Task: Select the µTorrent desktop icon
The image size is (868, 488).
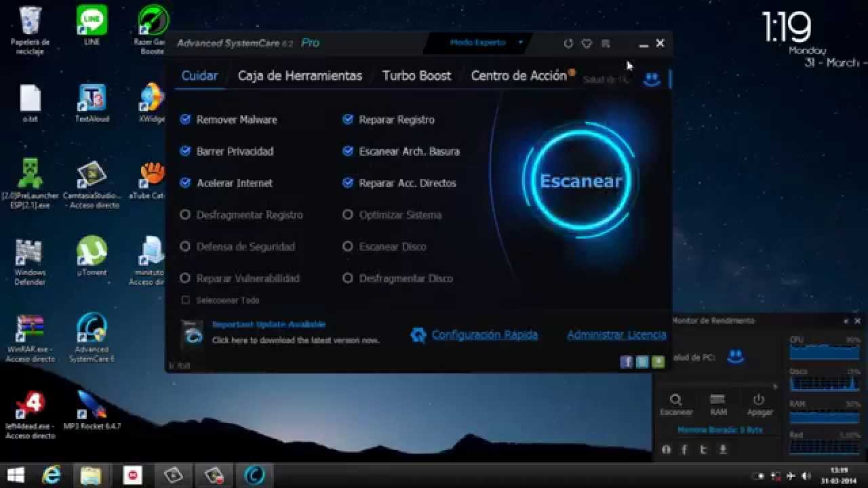Action: tap(92, 256)
